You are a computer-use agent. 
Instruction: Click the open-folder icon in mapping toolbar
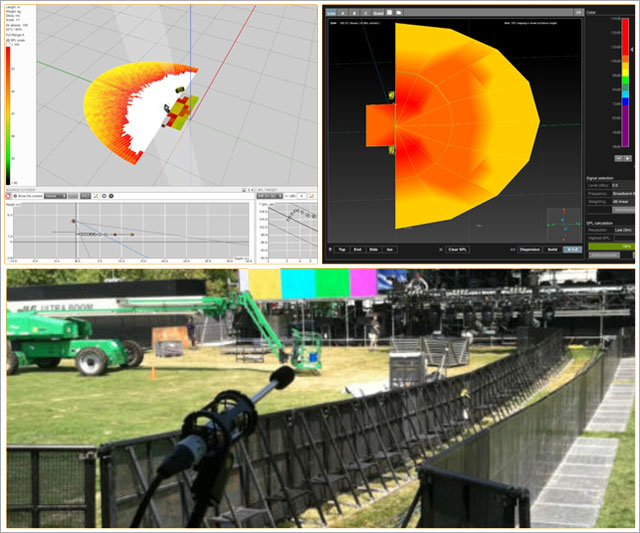point(398,11)
